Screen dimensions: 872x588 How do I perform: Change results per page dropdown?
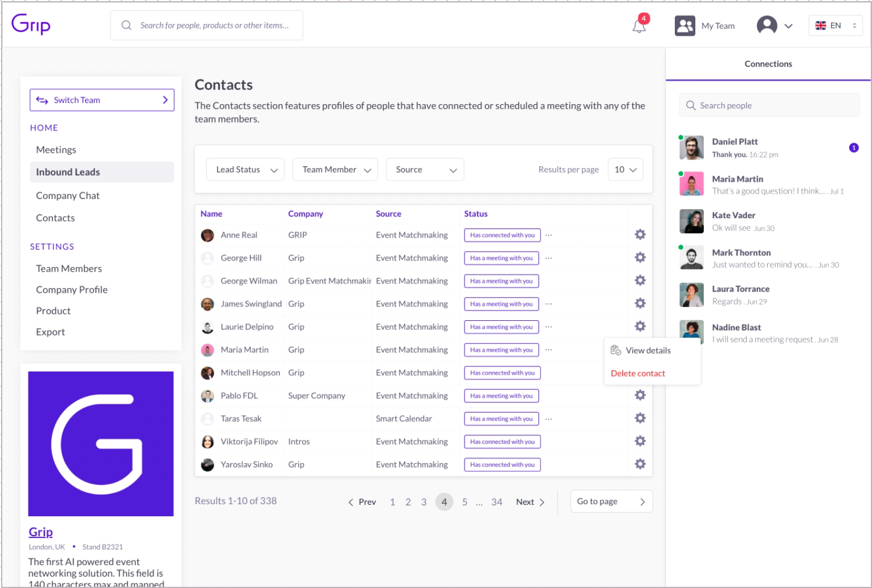pyautogui.click(x=625, y=169)
